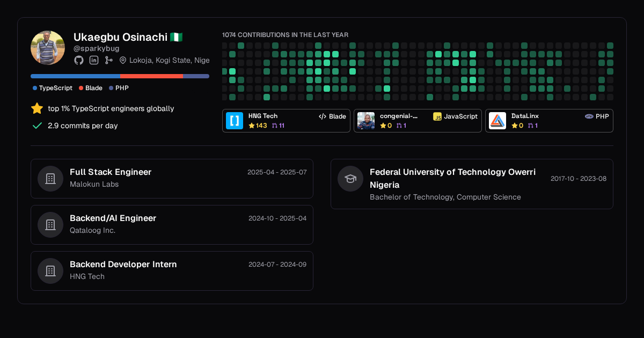Open the DataLinx repository title
The width and height of the screenshot is (644, 338).
point(525,116)
